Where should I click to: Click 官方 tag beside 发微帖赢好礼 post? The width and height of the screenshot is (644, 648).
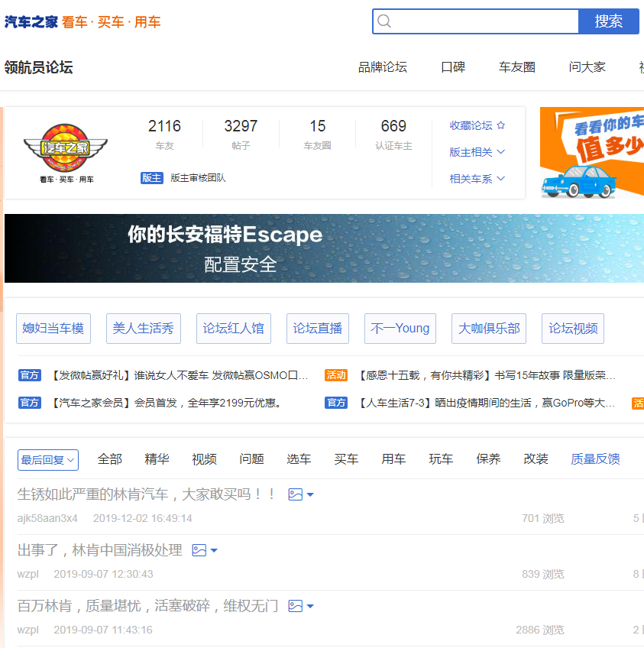pos(30,375)
